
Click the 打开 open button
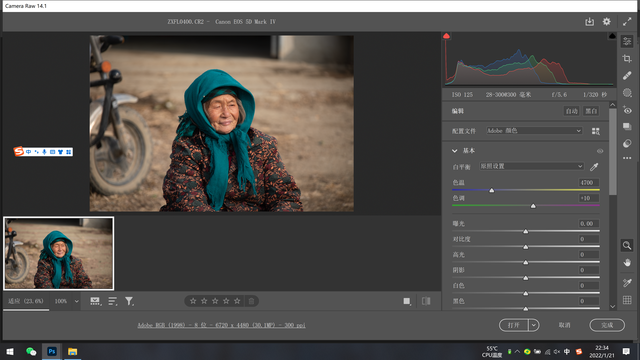click(514, 325)
